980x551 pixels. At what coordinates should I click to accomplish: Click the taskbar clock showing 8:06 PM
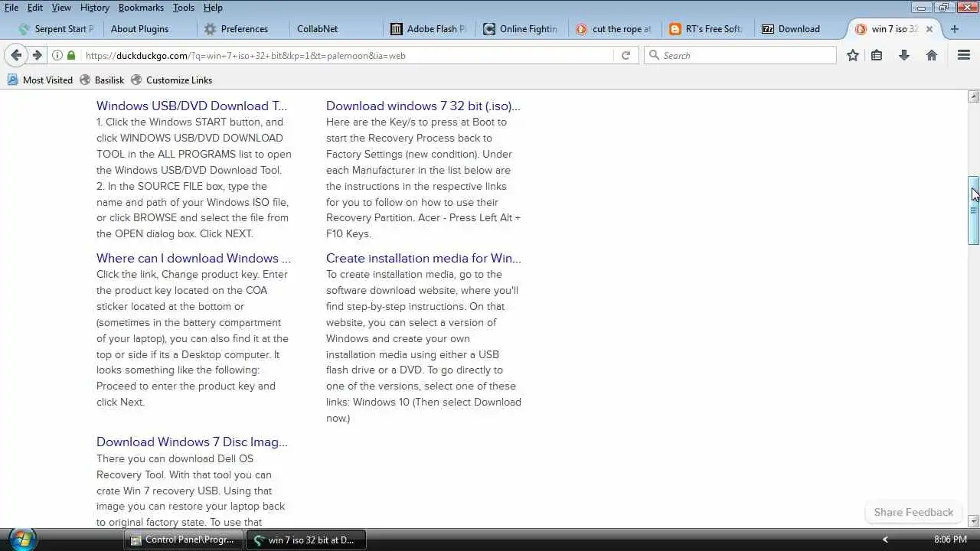[x=950, y=540]
